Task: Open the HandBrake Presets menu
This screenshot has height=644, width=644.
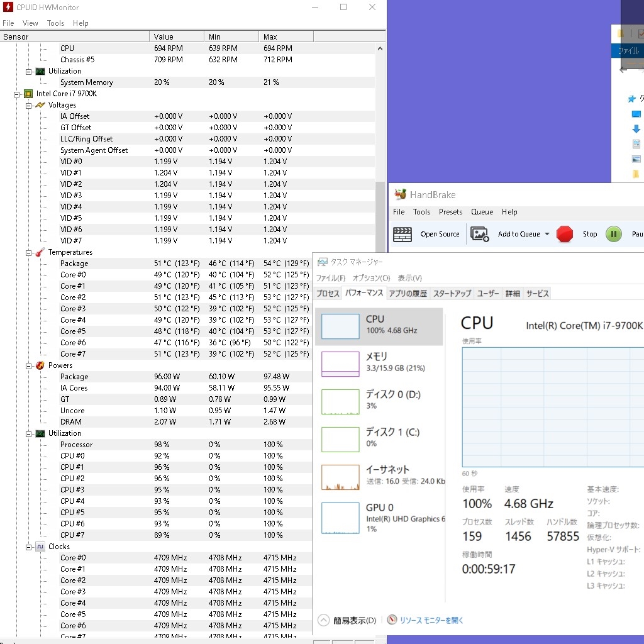Action: [450, 212]
